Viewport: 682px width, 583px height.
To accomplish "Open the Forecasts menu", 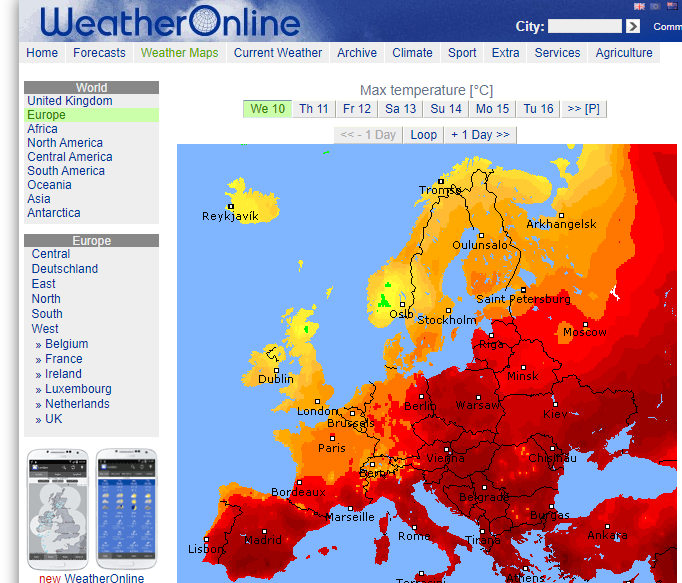I will click(99, 53).
